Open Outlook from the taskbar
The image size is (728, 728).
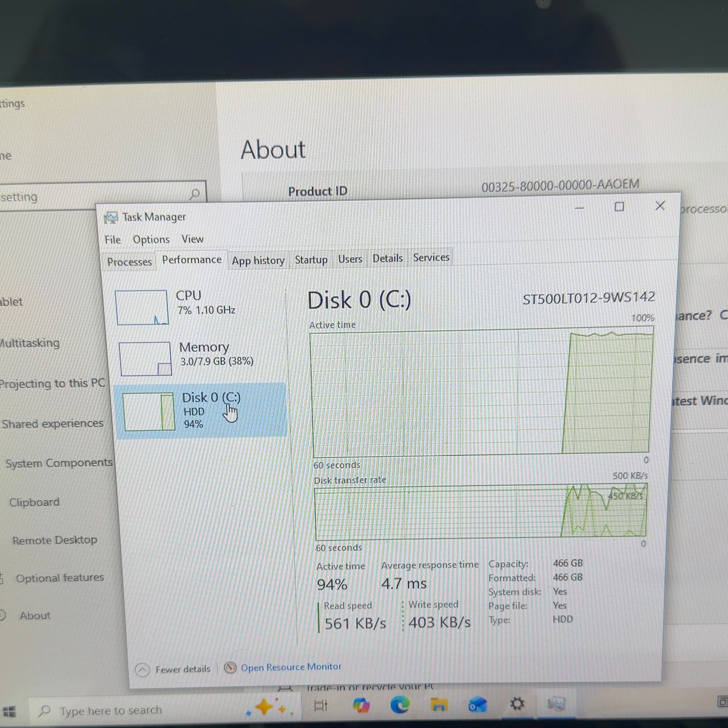tap(477, 704)
